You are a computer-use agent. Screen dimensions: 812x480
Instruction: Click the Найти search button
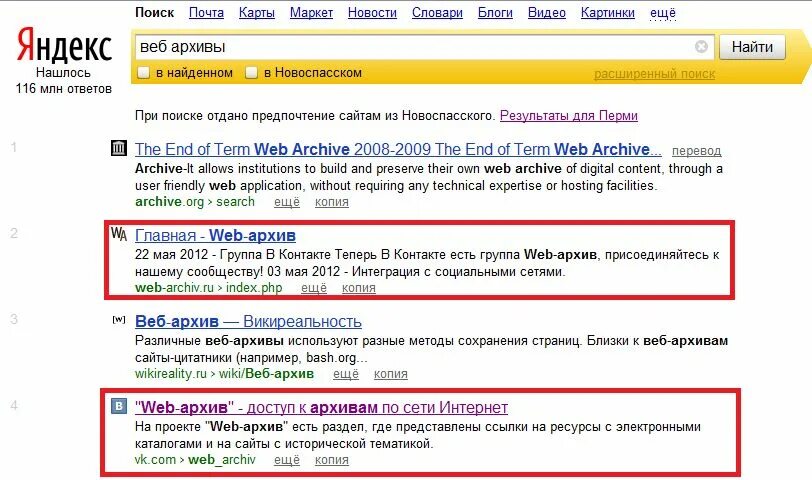[752, 47]
